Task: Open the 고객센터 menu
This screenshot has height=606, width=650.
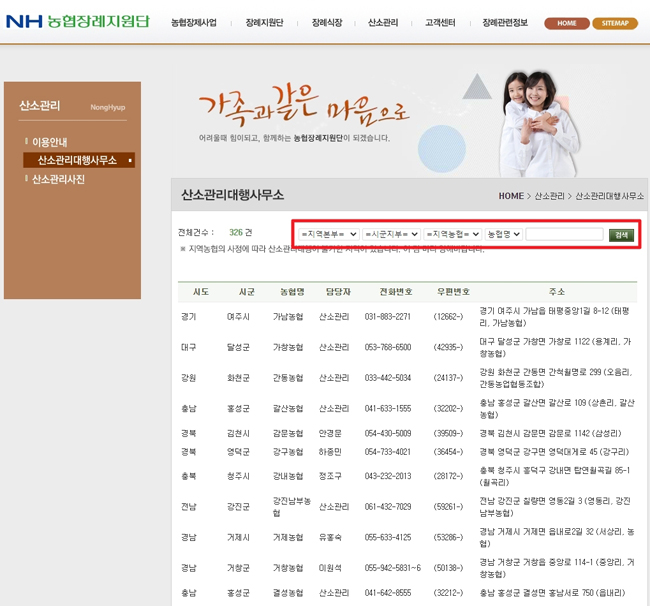Action: [440, 22]
